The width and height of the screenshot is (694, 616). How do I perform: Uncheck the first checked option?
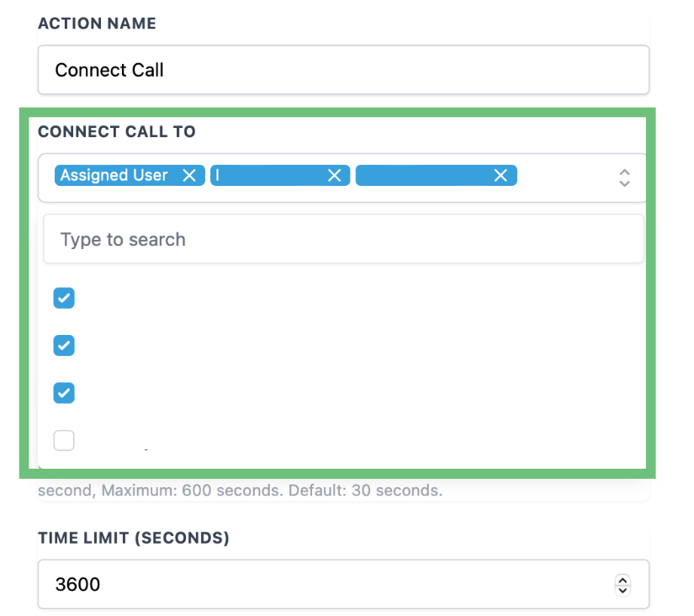click(x=64, y=297)
